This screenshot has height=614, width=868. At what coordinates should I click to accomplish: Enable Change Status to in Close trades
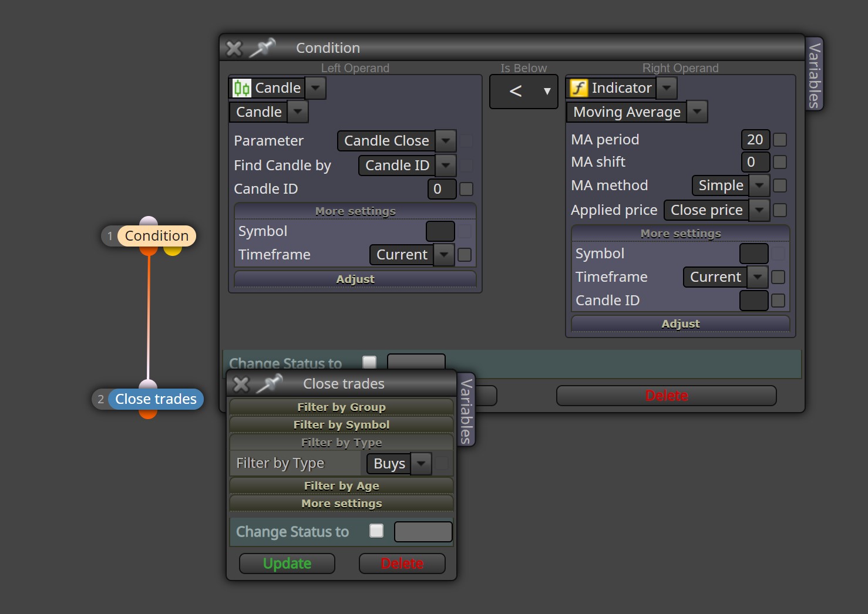click(x=376, y=531)
